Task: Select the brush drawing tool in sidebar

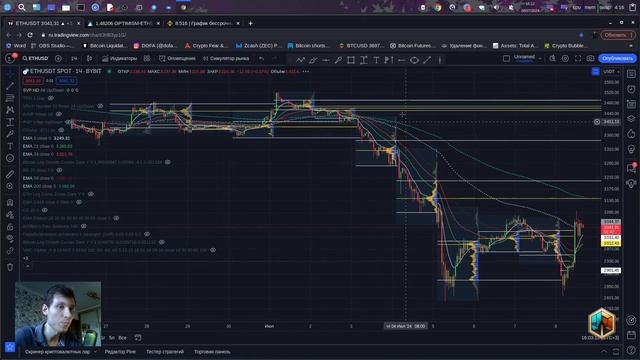Action: [10, 134]
